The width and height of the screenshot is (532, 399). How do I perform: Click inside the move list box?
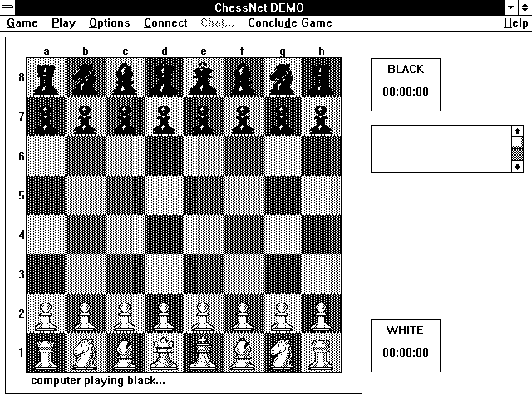point(441,149)
